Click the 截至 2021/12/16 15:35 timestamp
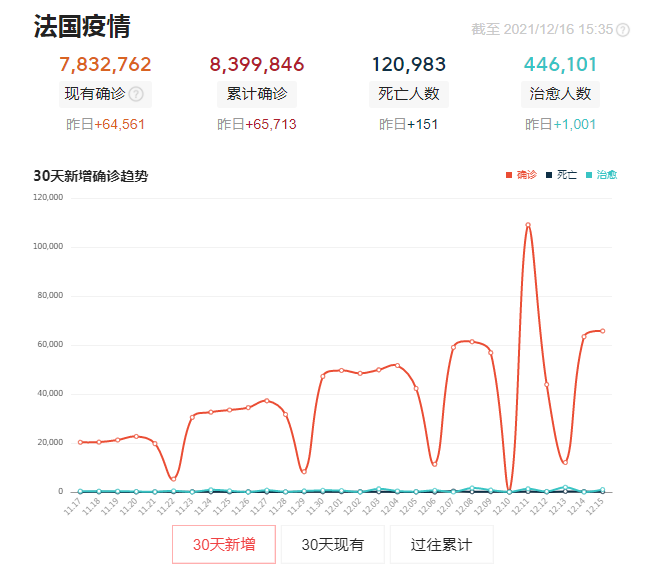647x576 pixels. (542, 29)
